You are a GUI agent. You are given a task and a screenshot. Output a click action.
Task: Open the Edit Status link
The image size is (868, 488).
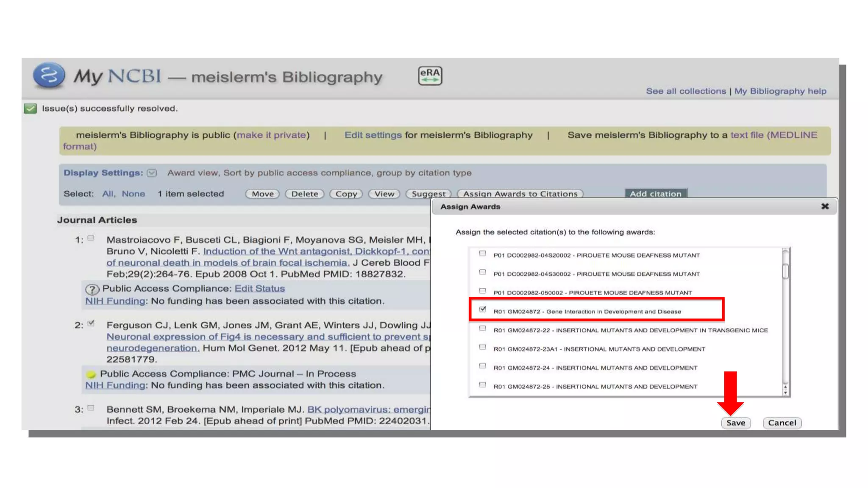259,288
